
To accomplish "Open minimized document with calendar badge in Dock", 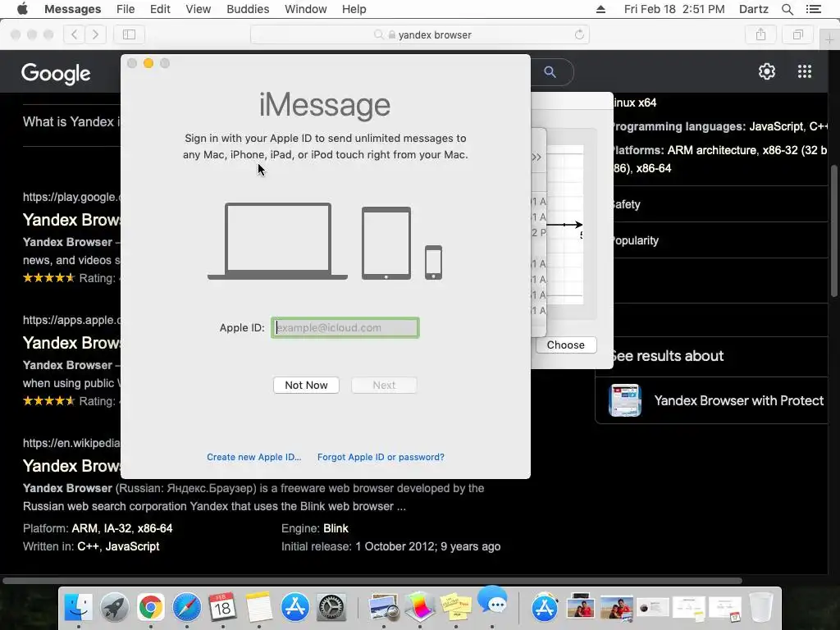I will click(725, 608).
